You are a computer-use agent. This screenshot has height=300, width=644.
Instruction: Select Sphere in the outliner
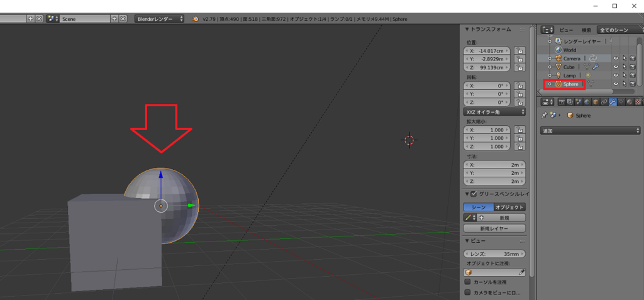(x=571, y=84)
